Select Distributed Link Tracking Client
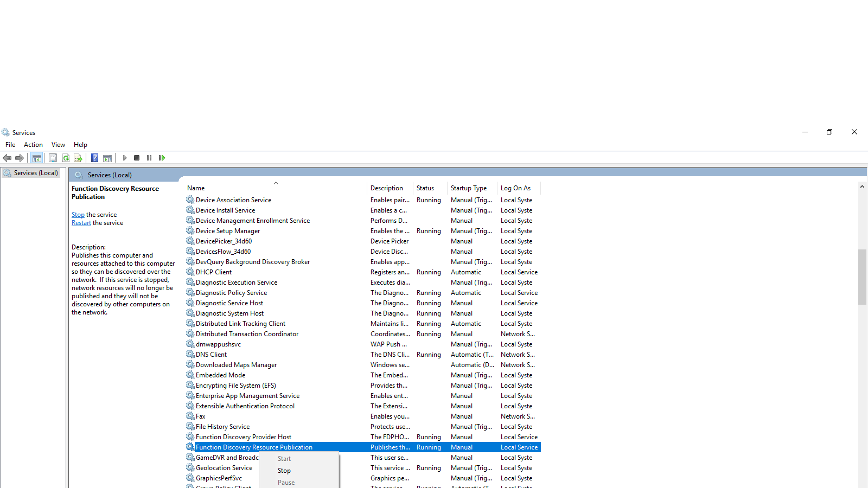The width and height of the screenshot is (868, 488). pyautogui.click(x=363, y=324)
